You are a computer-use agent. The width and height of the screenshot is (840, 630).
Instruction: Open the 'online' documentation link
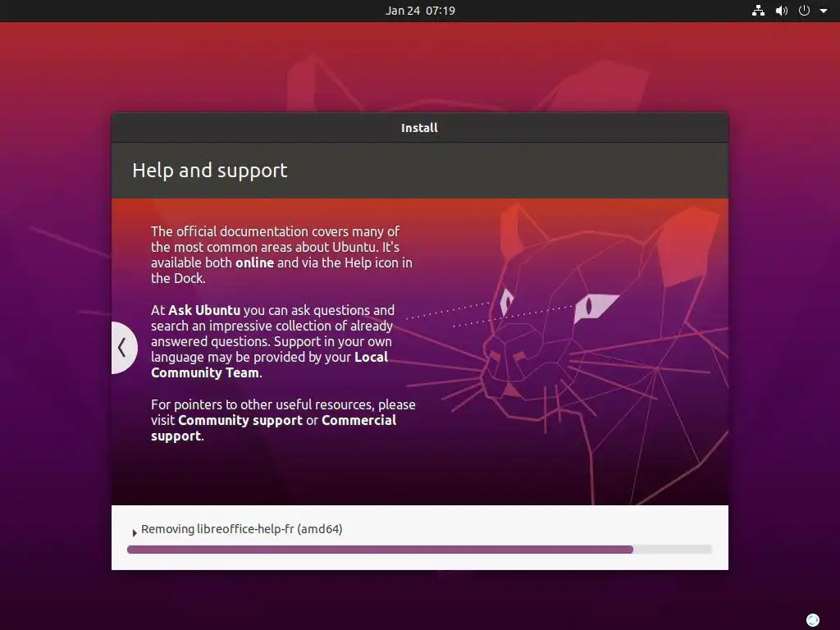click(254, 262)
